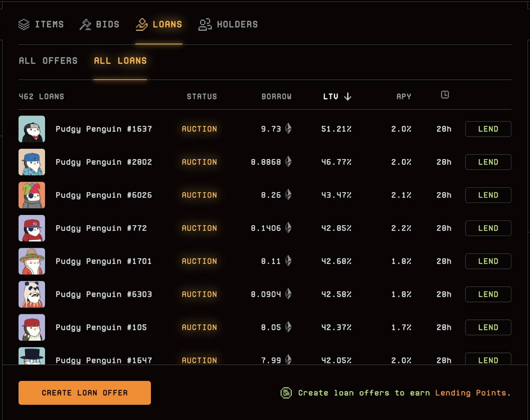Click the 51.21% LTV value

[x=336, y=129]
